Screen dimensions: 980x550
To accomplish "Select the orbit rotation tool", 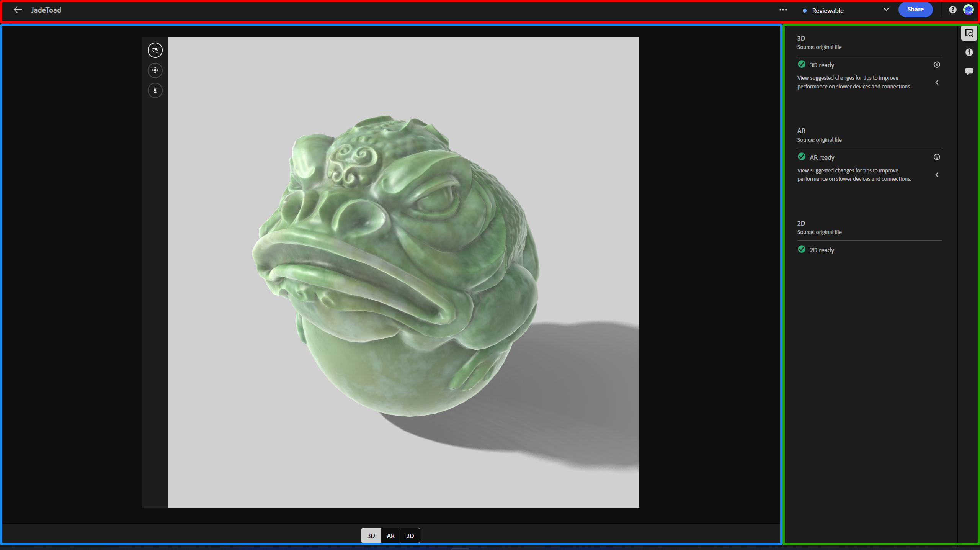I will pyautogui.click(x=155, y=50).
